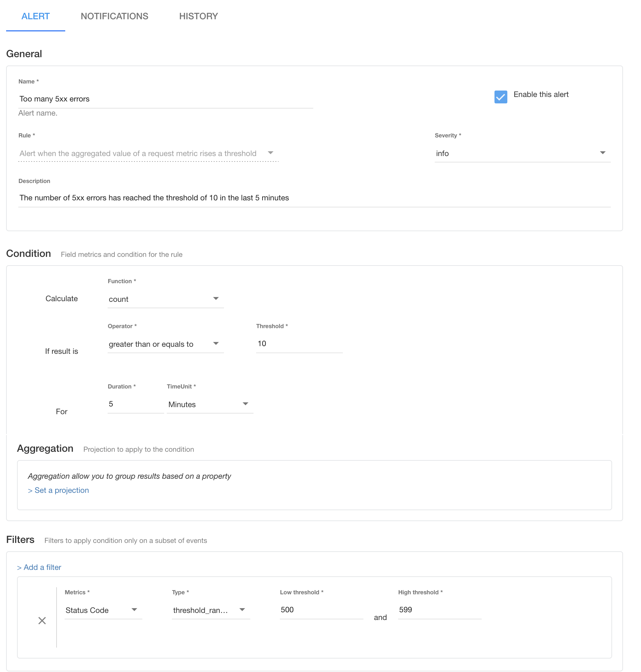Click the Duration field showing 5
This screenshot has height=672, width=641.
(x=135, y=404)
